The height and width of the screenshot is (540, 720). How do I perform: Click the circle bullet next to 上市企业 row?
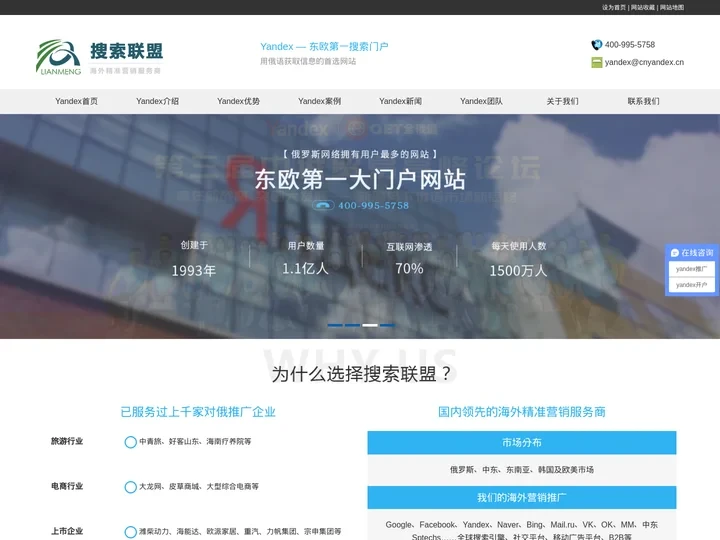[130, 532]
